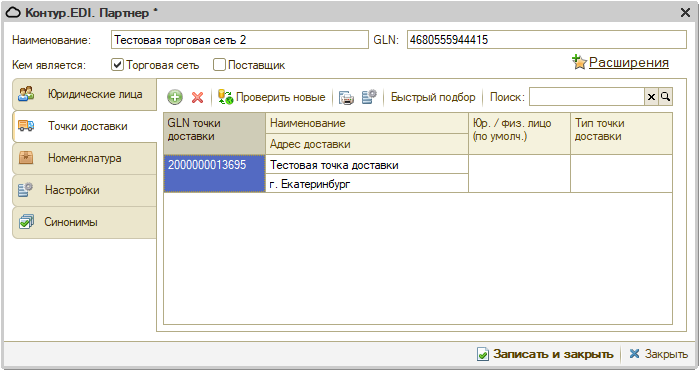The height and width of the screenshot is (370, 699).
Task: Switch to the Номенклатура tab
Action: (x=84, y=158)
